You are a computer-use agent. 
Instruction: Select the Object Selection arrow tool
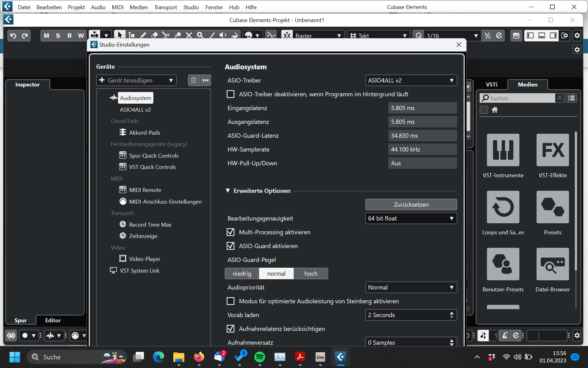120,36
